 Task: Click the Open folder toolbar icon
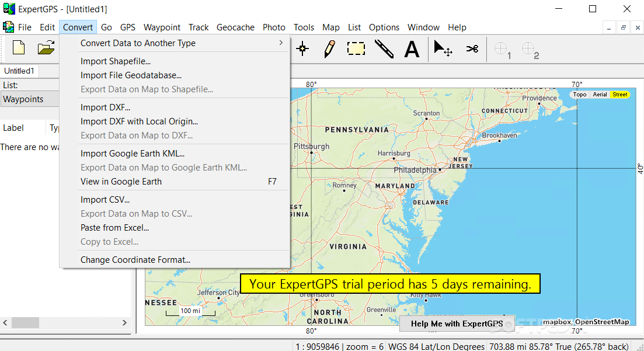click(46, 48)
